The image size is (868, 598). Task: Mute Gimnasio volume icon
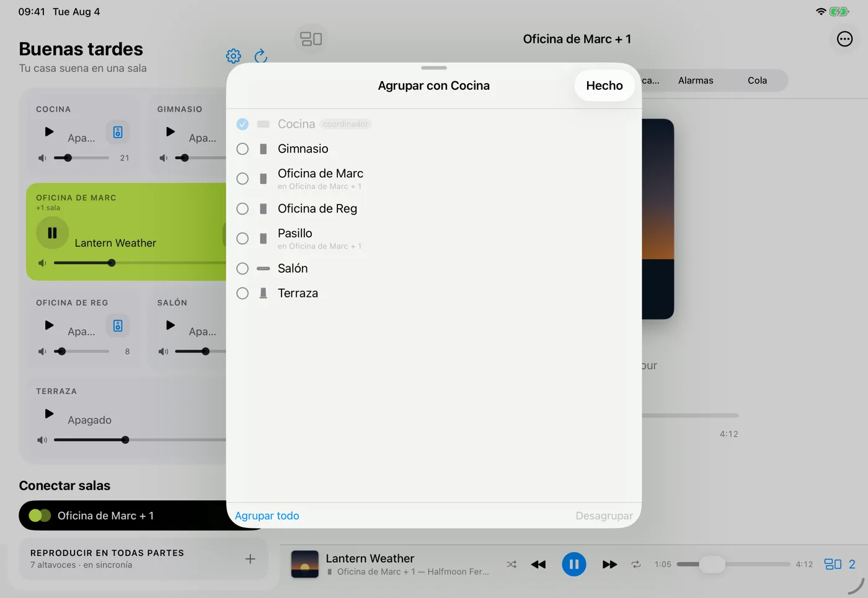point(164,158)
